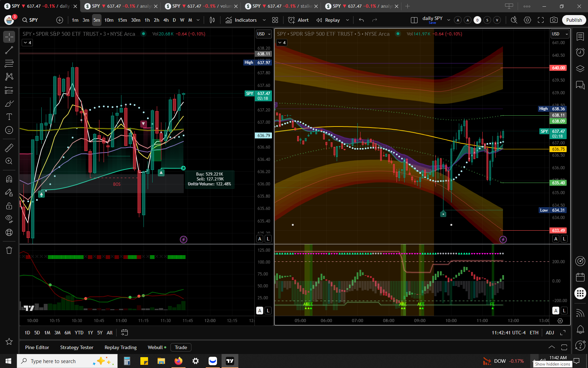Select the crosshair cursor tool
This screenshot has width=588, height=368.
tap(9, 36)
